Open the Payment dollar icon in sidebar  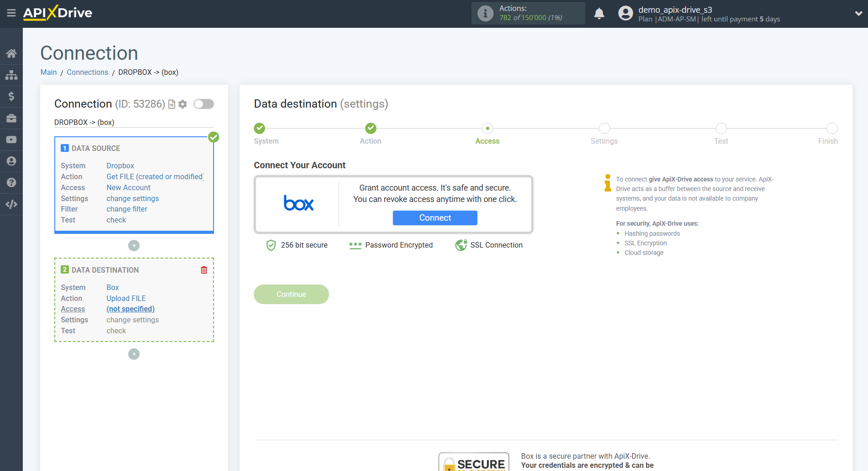point(11,96)
